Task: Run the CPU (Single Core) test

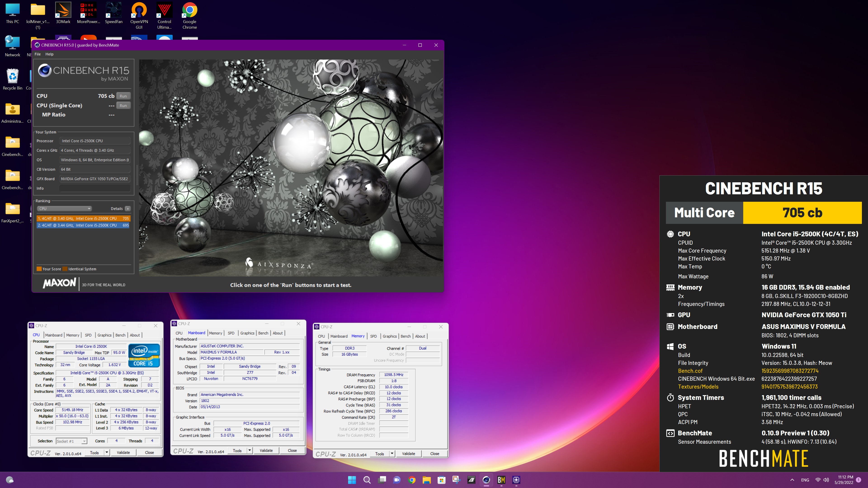Action: click(123, 106)
